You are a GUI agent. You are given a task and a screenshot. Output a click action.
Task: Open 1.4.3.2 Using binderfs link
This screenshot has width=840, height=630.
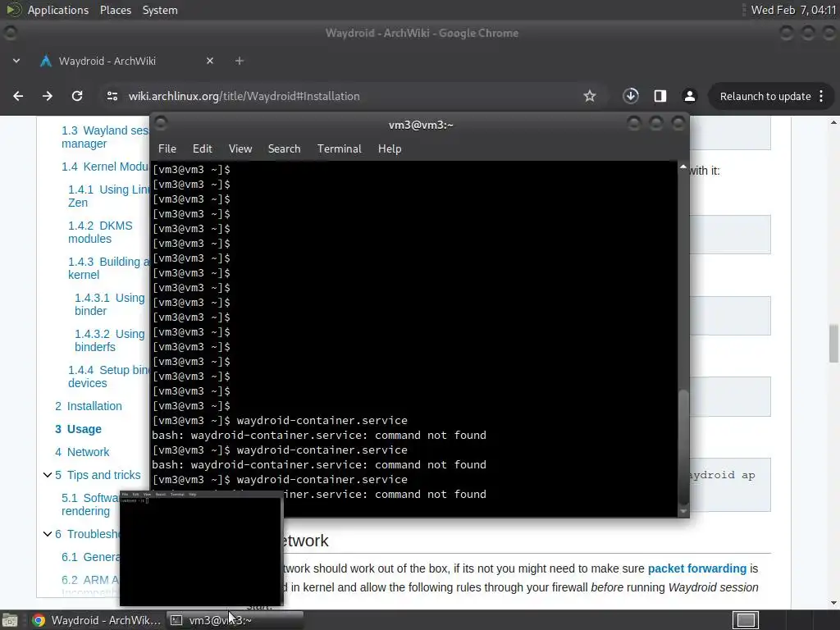coord(110,340)
